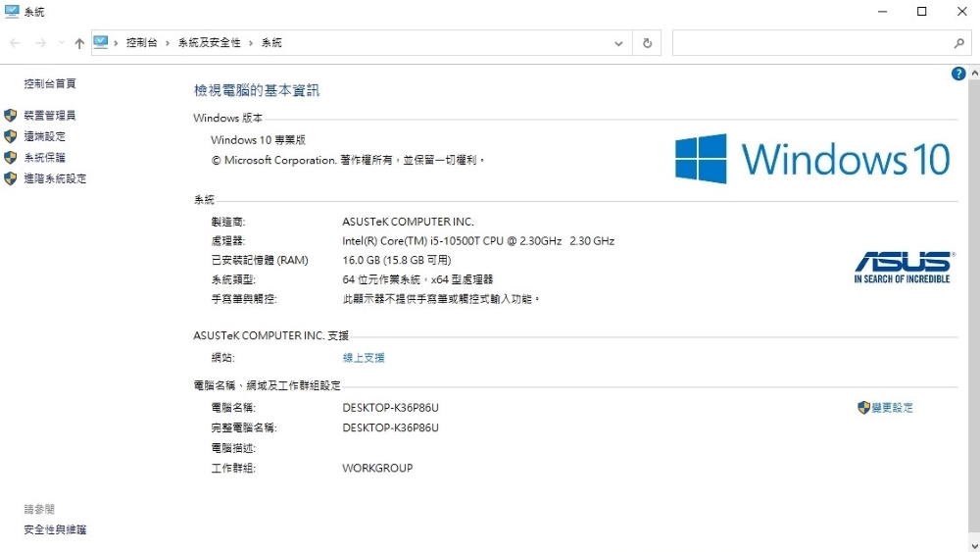Click RAM value 16.0 GB text
Image resolution: width=980 pixels, height=552 pixels.
396,260
